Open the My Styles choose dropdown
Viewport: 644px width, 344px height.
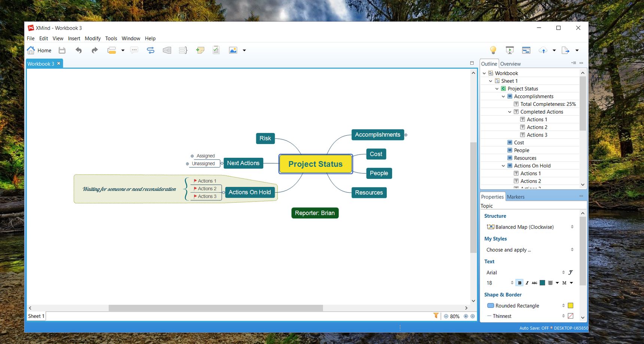(x=529, y=250)
